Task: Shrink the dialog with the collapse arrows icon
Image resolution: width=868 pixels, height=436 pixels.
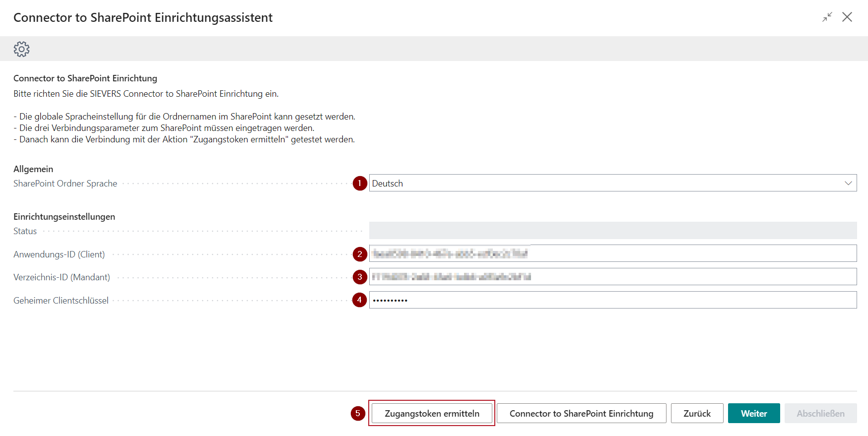Action: point(827,17)
